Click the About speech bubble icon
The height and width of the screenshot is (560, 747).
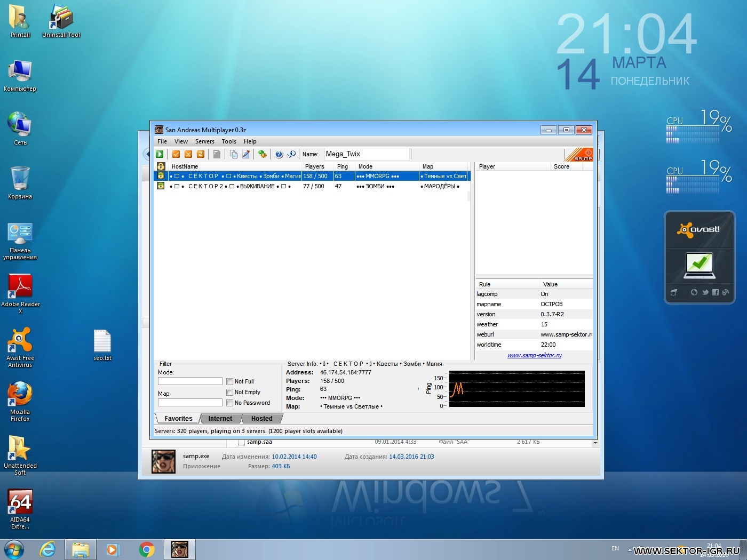point(291,154)
